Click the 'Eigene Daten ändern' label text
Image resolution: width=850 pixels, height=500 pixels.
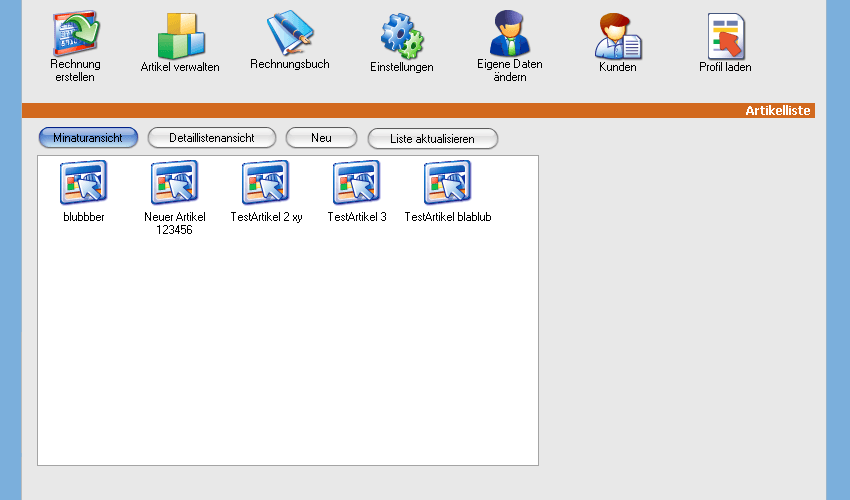point(510,70)
